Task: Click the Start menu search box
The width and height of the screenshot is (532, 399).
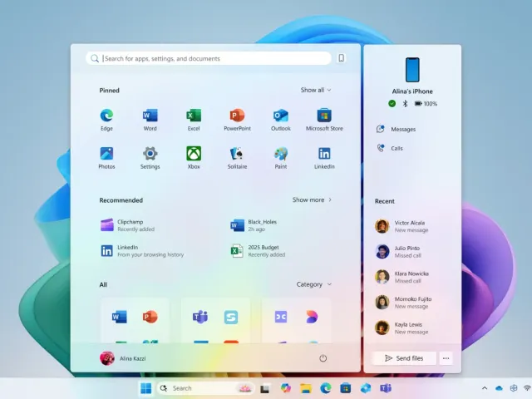Action: click(209, 58)
